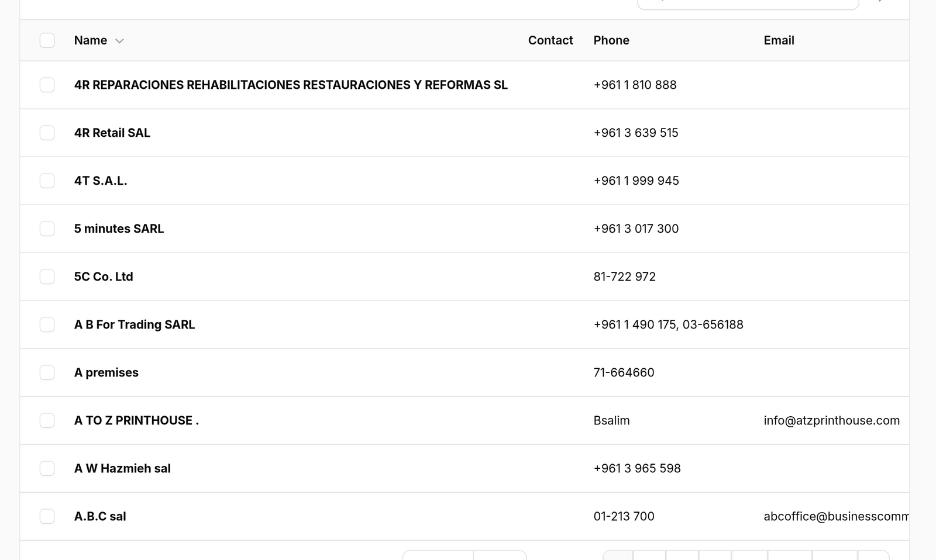Open the A W Hazmieh sal entry
The image size is (936, 560).
coord(122,468)
